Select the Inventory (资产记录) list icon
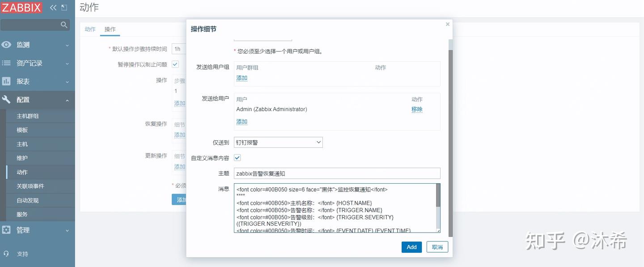 [x=7, y=63]
